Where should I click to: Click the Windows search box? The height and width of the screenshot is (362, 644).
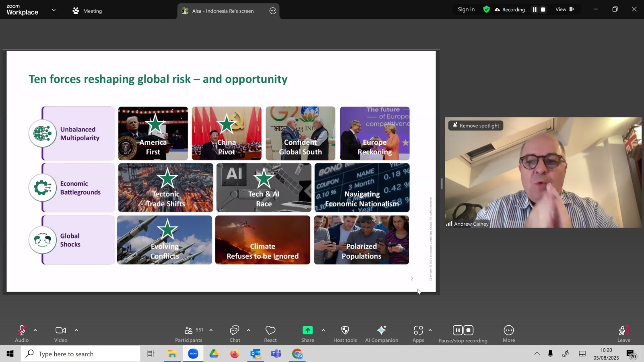click(80, 354)
